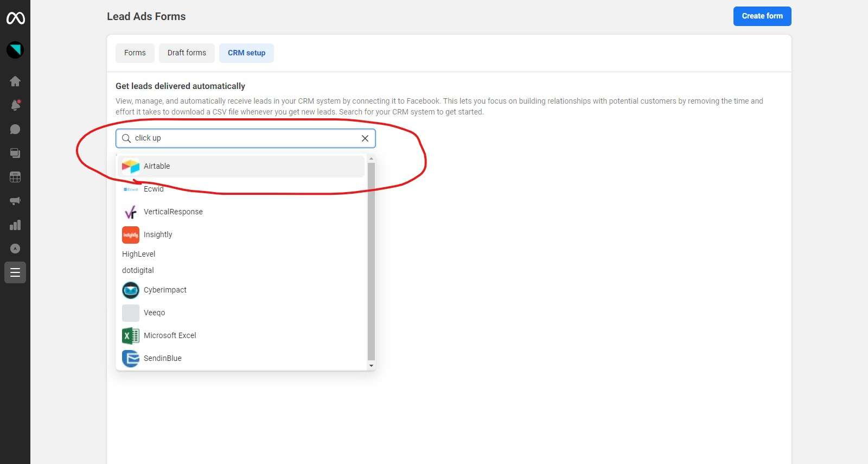Open the Ads megaphone icon
Screen dimensions: 868x464
15,201
